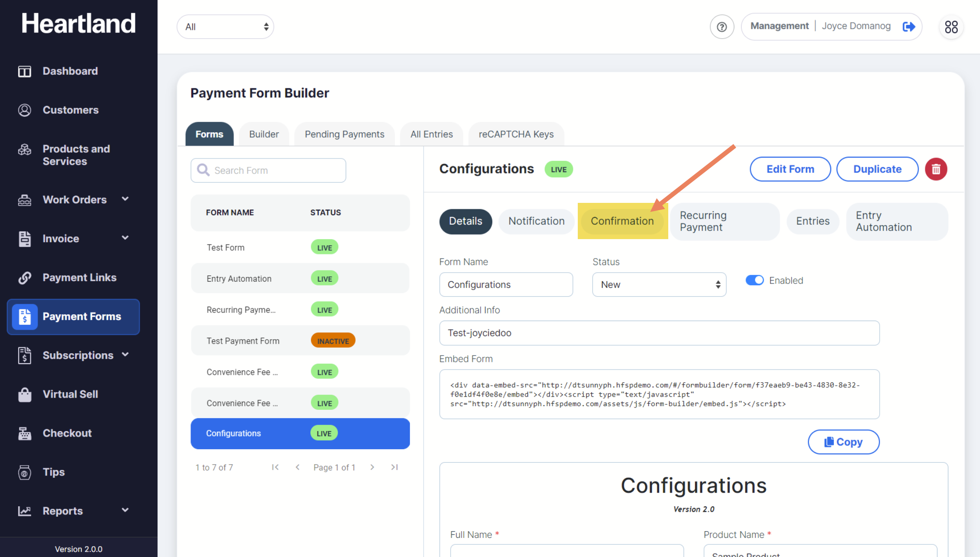Switch to the Confirmation tab

pos(622,221)
